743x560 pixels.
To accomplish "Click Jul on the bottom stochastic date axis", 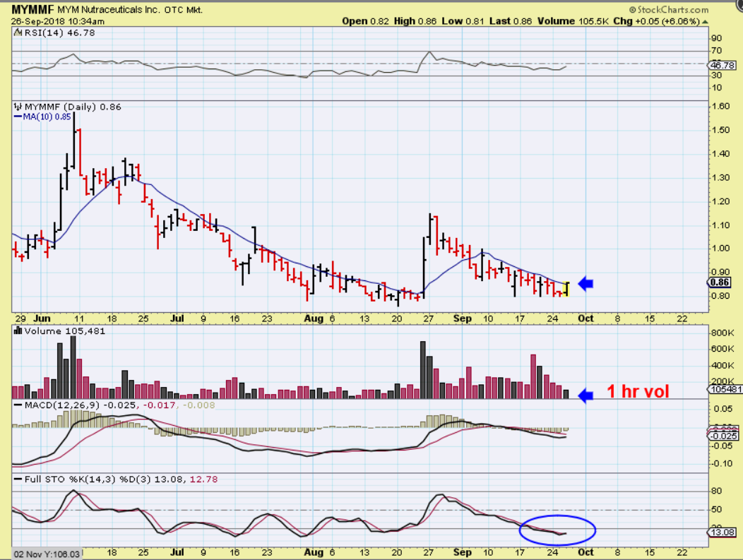I will (x=177, y=552).
